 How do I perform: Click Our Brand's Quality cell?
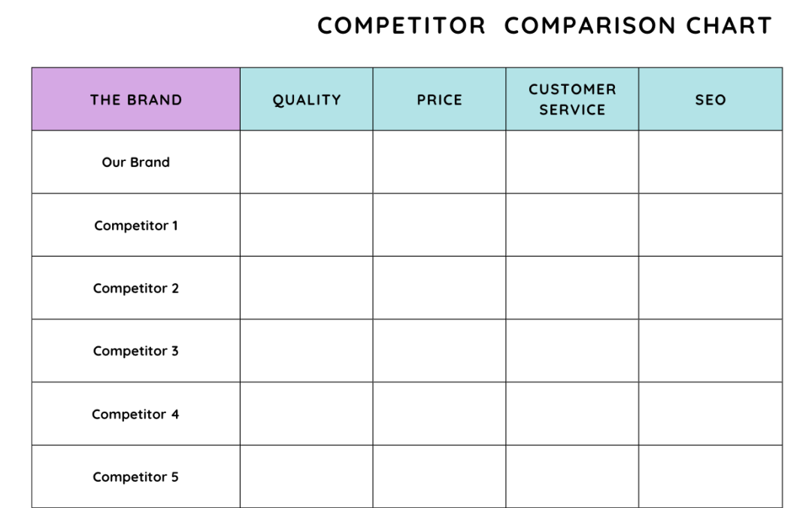[307, 162]
